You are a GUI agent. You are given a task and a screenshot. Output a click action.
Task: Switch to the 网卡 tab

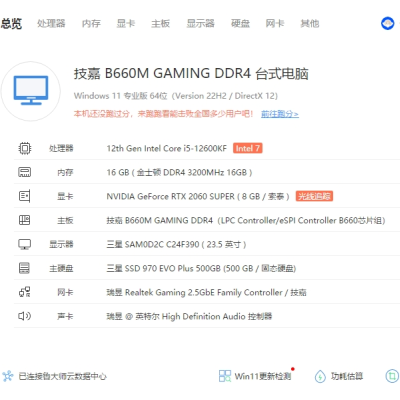[275, 23]
